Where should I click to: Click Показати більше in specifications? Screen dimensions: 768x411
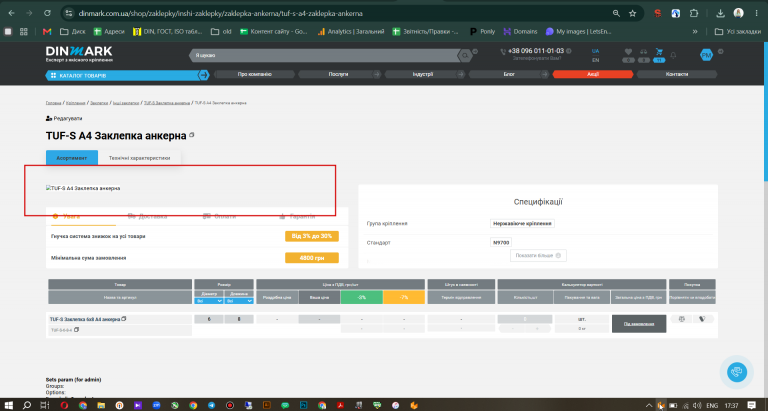538,255
